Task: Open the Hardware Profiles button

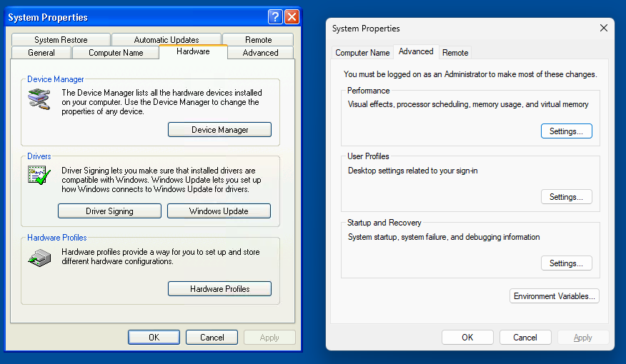Action: [219, 289]
